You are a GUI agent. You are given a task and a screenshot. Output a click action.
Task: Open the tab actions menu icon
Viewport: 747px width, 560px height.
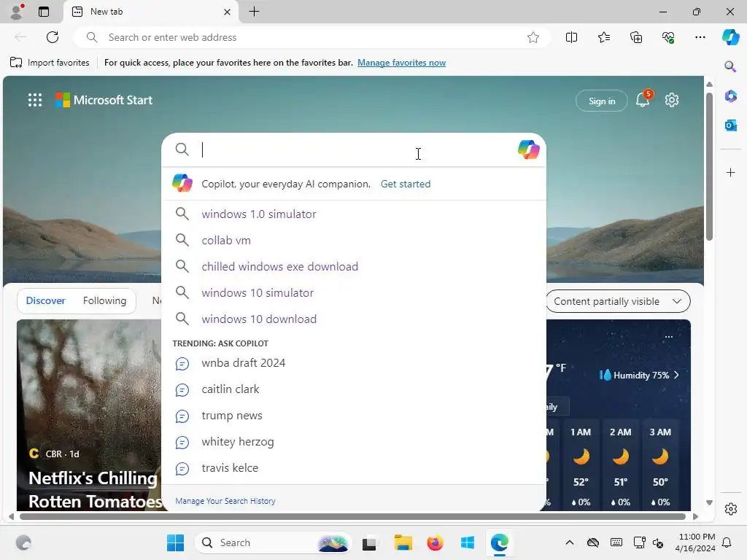pos(44,12)
